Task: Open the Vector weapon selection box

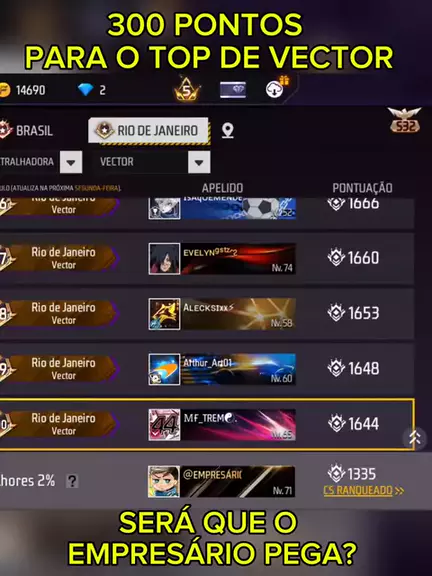Action: pyautogui.click(x=151, y=162)
